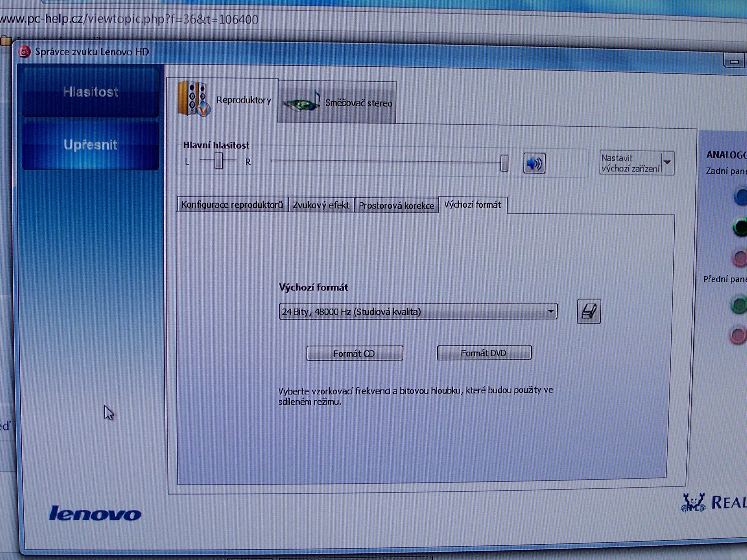Open the Výchozí formát combo box
Image resolution: width=747 pixels, height=560 pixels.
tap(418, 311)
